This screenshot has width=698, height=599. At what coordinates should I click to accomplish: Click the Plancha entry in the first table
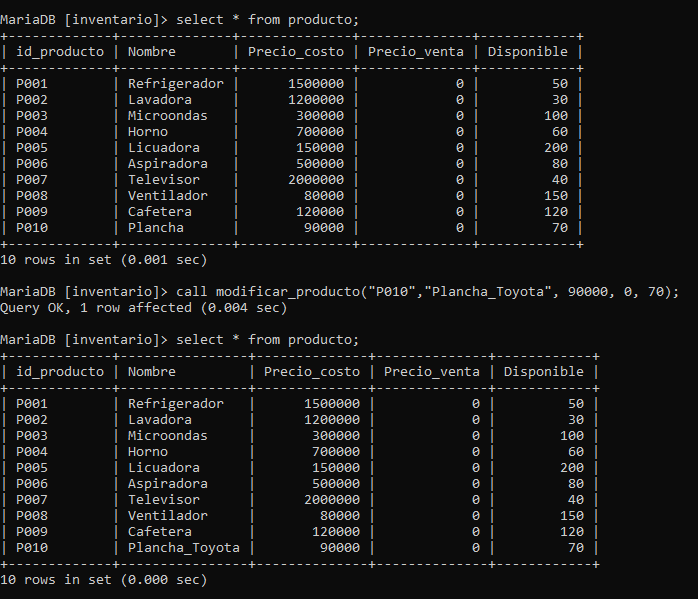tap(155, 228)
